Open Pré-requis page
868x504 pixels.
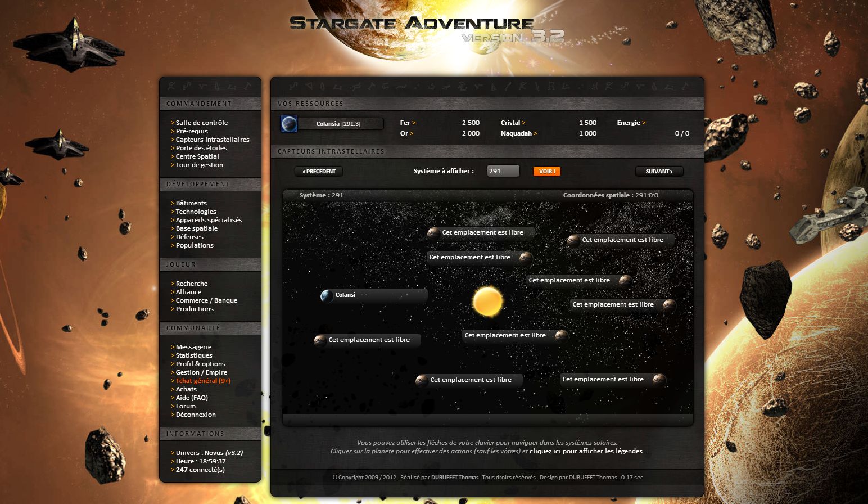pyautogui.click(x=191, y=131)
